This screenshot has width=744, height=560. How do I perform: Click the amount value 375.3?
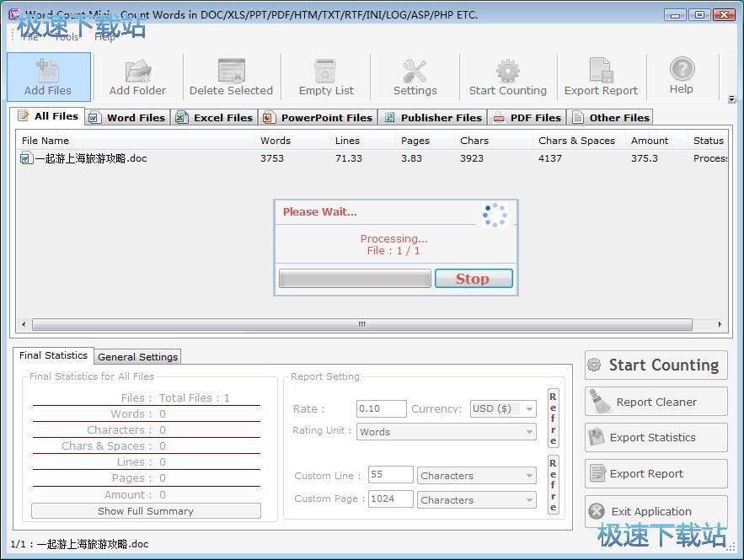click(x=645, y=158)
